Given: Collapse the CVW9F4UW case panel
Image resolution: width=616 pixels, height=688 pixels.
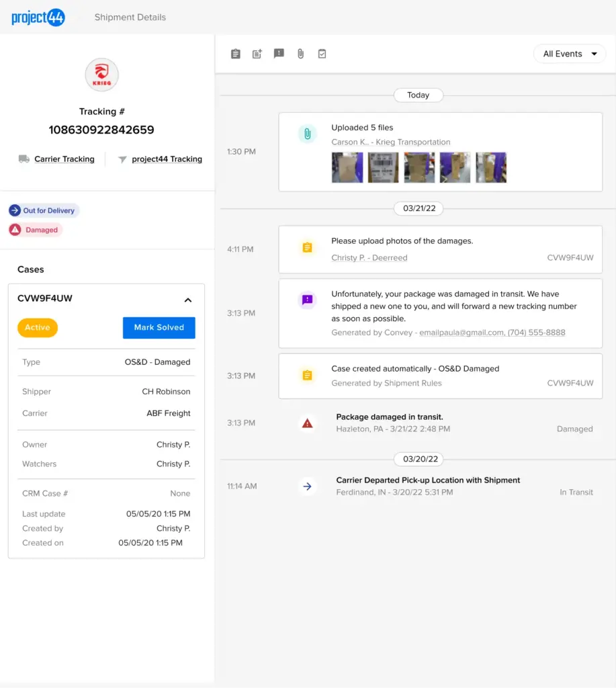Looking at the screenshot, I should tap(188, 300).
